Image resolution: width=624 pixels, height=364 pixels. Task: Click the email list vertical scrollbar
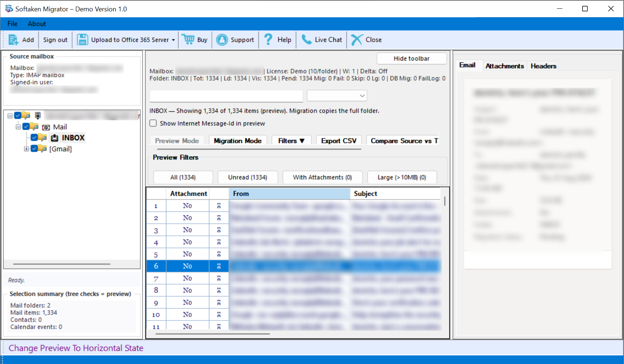(x=445, y=201)
